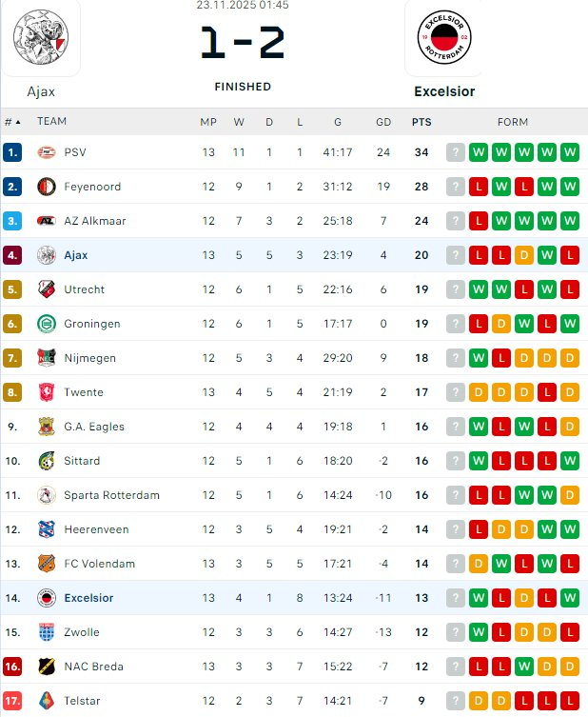Image resolution: width=588 pixels, height=717 pixels.
Task: Click the Groningen club logo
Action: point(47,324)
